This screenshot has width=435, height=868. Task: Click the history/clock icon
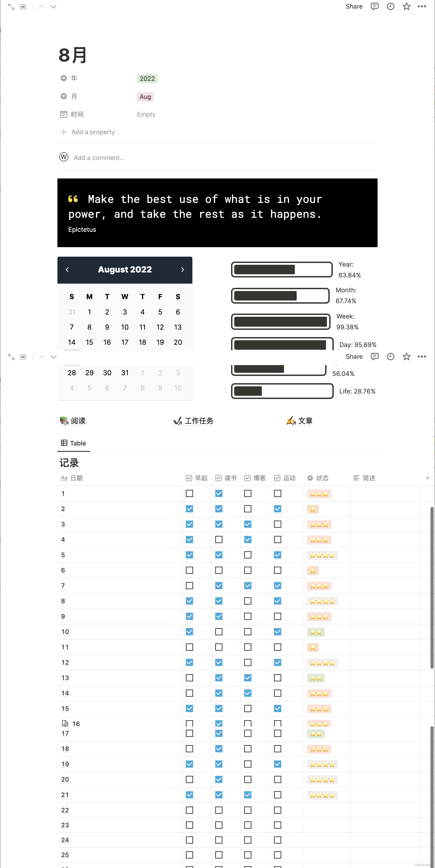pyautogui.click(x=390, y=7)
